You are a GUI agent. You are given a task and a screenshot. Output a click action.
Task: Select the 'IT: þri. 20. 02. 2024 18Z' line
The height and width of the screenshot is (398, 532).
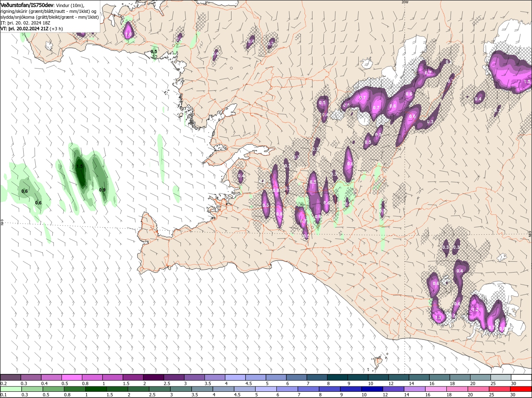25,23
